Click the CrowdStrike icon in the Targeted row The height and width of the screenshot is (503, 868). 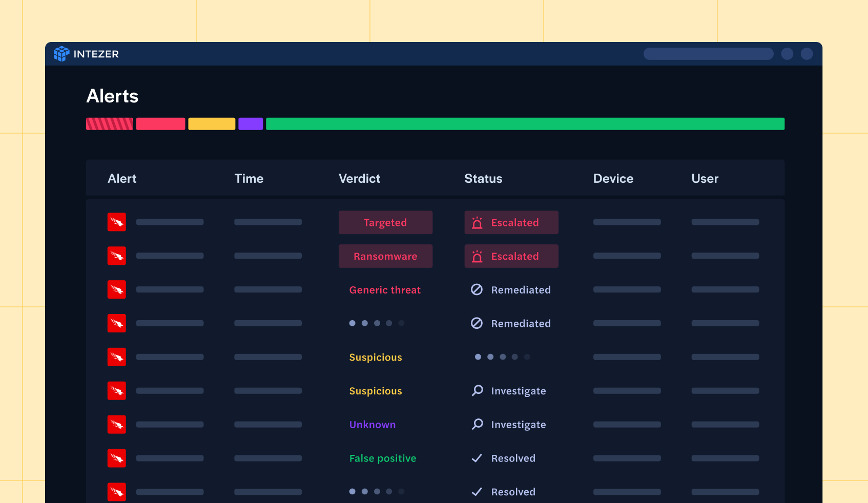117,222
